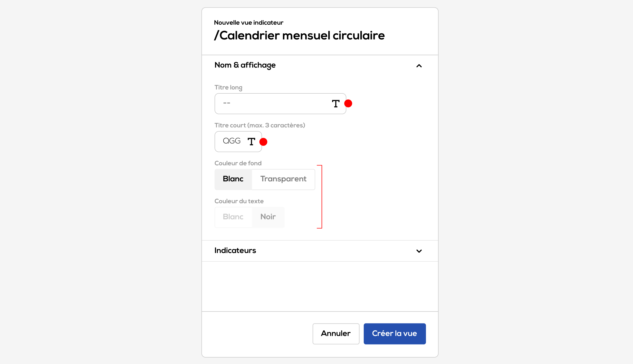Click the red bracket next to color options

(x=320, y=197)
